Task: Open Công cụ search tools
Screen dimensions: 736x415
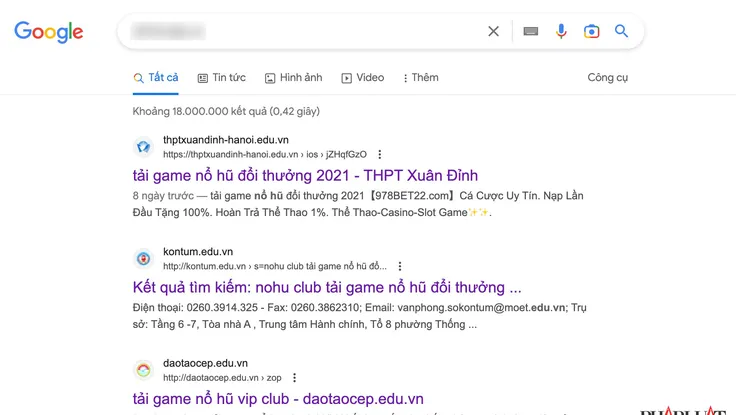Action: click(x=607, y=78)
